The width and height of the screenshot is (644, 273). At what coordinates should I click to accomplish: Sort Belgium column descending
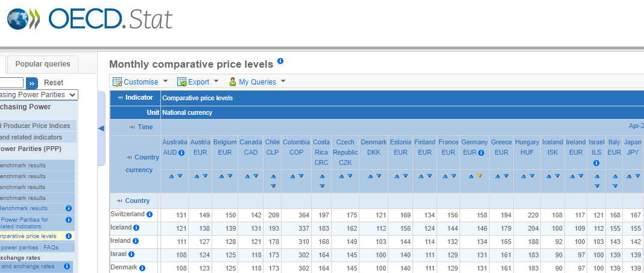230,176
